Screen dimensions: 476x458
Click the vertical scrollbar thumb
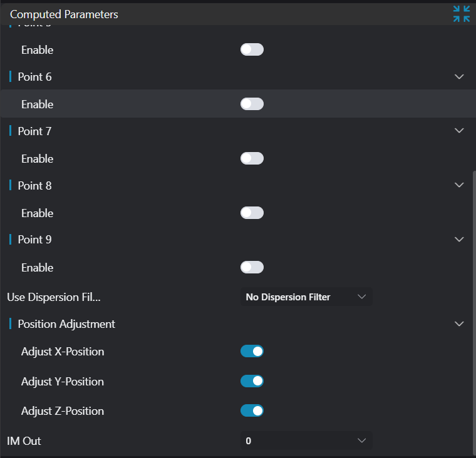(x=473, y=313)
